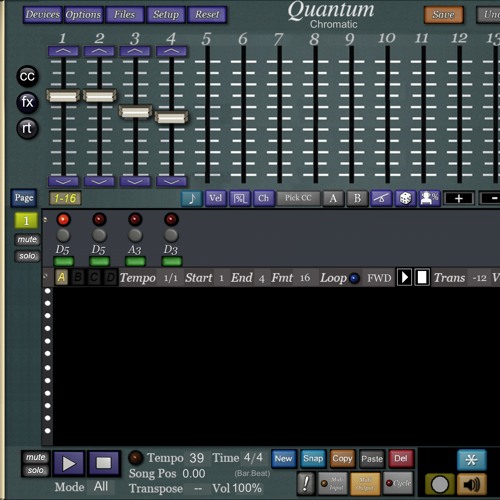Open the 1-16 range selector
The width and height of the screenshot is (500, 500).
pyautogui.click(x=65, y=199)
